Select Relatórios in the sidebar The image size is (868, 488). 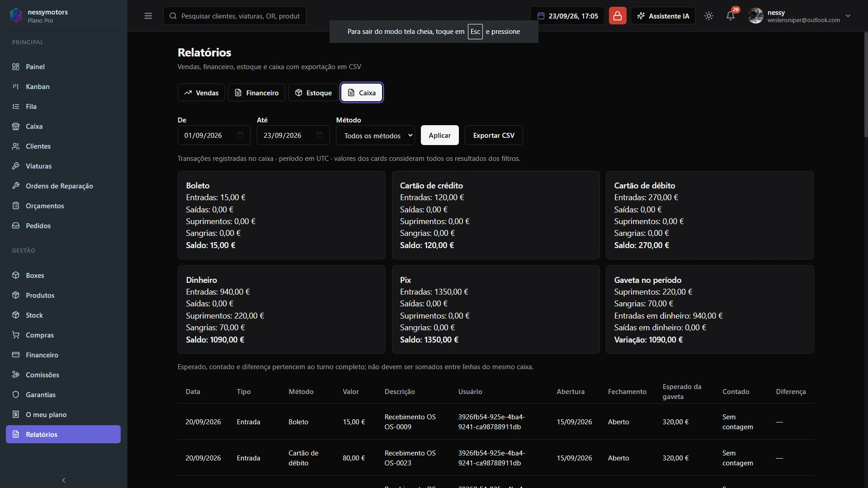coord(63,435)
